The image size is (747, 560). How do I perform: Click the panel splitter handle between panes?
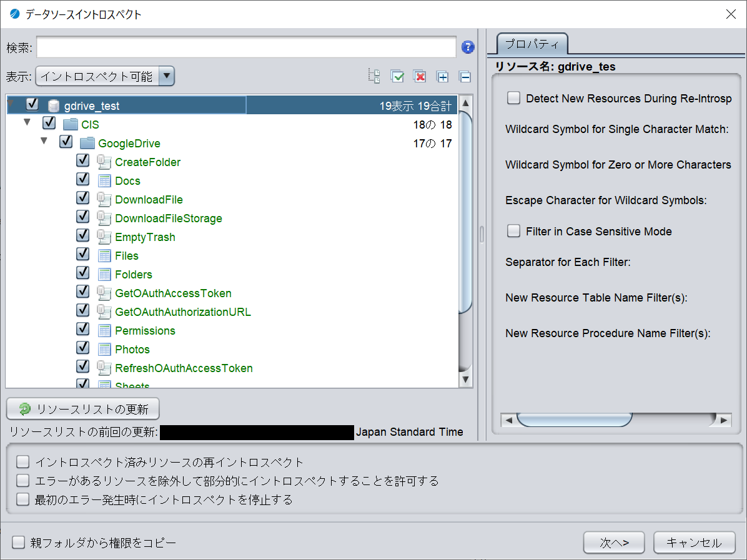482,234
